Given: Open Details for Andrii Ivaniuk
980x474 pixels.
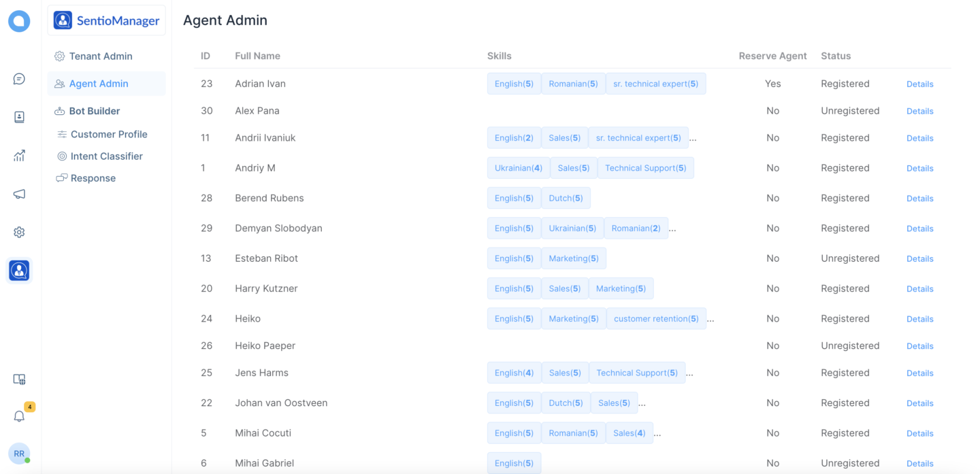Looking at the screenshot, I should click(919, 138).
